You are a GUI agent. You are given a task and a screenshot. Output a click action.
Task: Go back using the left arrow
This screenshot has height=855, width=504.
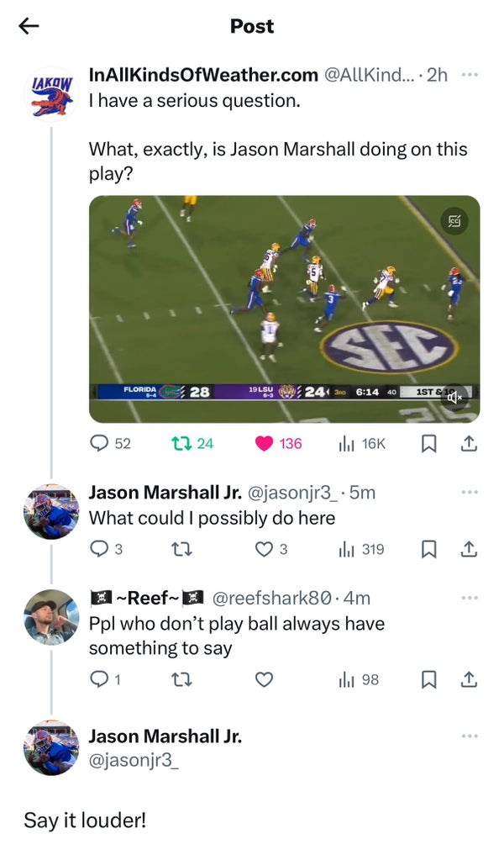pos(29,26)
